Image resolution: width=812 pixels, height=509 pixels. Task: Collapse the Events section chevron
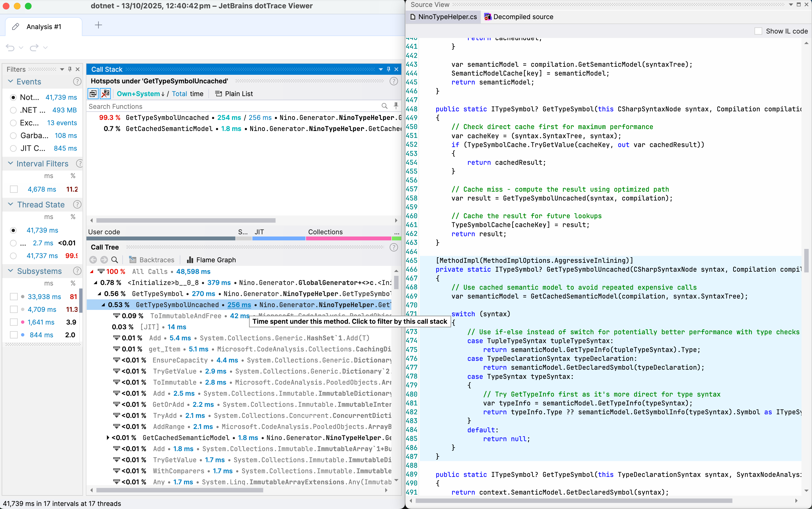pyautogui.click(x=11, y=81)
